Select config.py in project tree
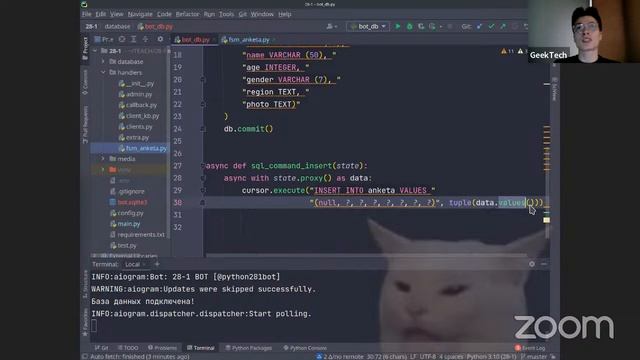Image resolution: width=640 pixels, height=360 pixels. pos(127,213)
